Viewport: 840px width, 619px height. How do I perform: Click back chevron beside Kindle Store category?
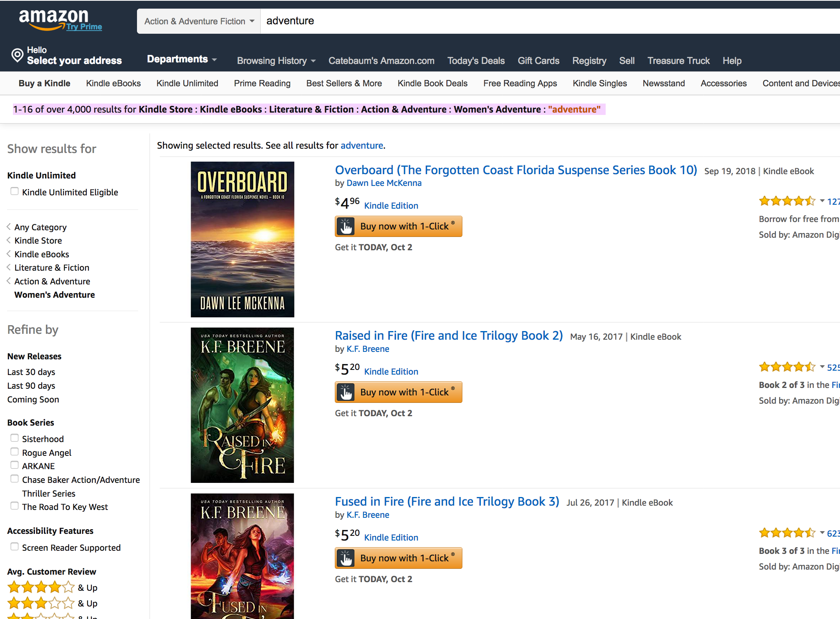tap(9, 240)
